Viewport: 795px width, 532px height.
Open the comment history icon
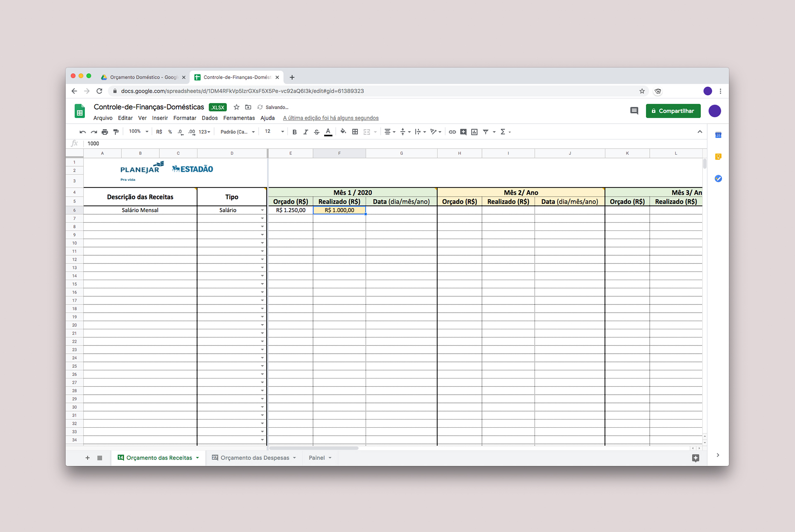click(634, 111)
